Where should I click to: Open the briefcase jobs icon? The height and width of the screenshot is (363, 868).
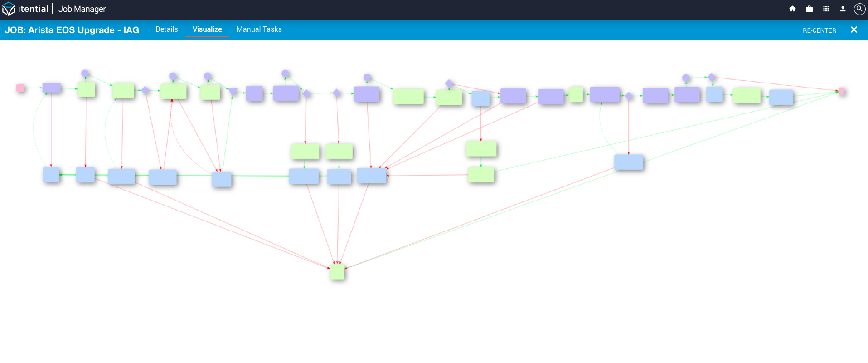(809, 9)
